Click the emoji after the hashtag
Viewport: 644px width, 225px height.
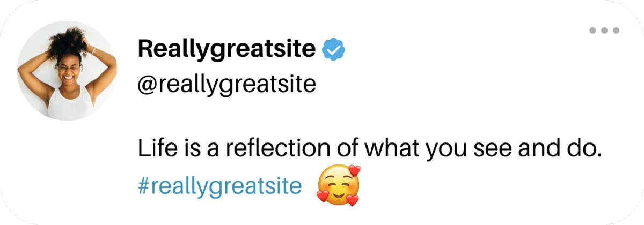click(339, 186)
